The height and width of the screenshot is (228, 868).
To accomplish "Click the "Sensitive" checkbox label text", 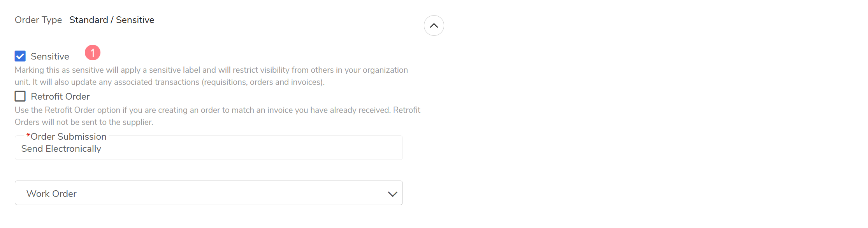I will 50,56.
